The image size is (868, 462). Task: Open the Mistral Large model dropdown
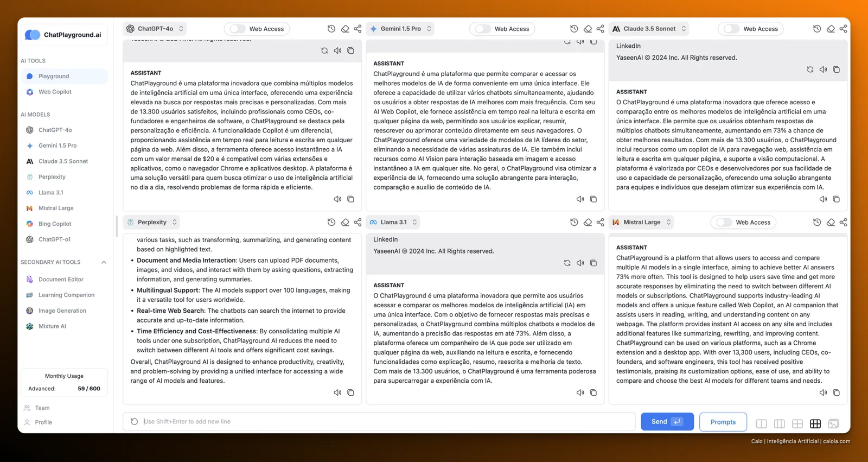(x=642, y=222)
